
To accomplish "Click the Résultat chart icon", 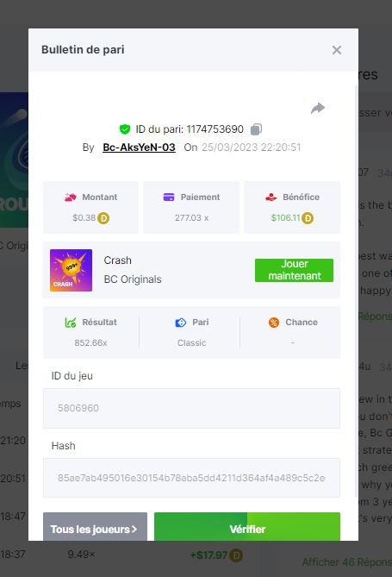I will pyautogui.click(x=71, y=323).
